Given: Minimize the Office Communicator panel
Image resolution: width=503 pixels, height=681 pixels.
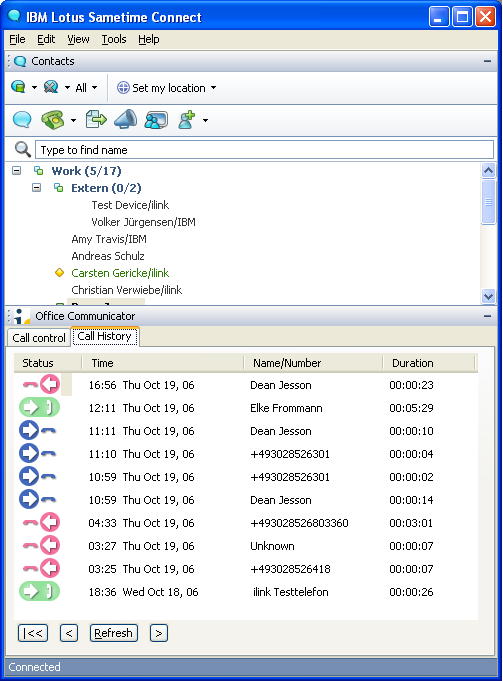Looking at the screenshot, I should pyautogui.click(x=487, y=316).
